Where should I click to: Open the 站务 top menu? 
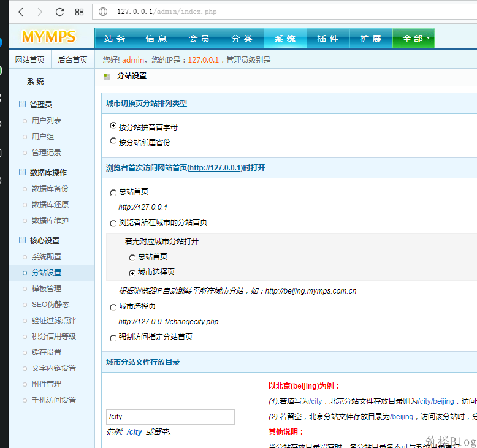pyautogui.click(x=115, y=39)
